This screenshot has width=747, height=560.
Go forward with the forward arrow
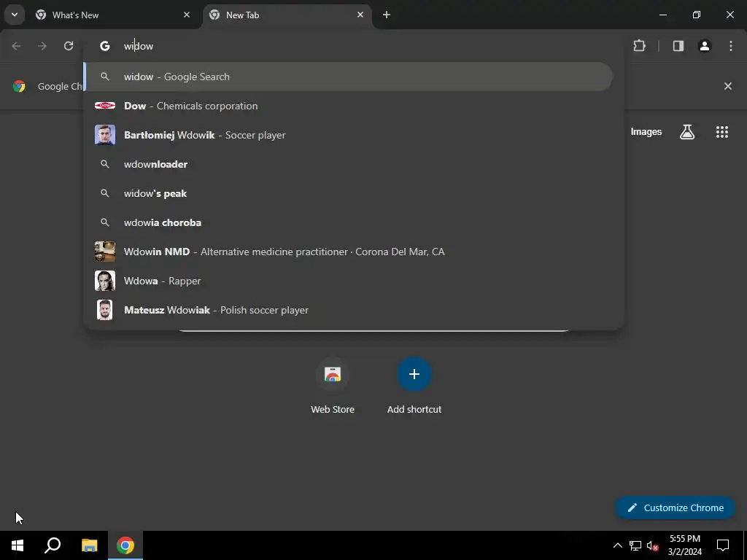click(42, 46)
